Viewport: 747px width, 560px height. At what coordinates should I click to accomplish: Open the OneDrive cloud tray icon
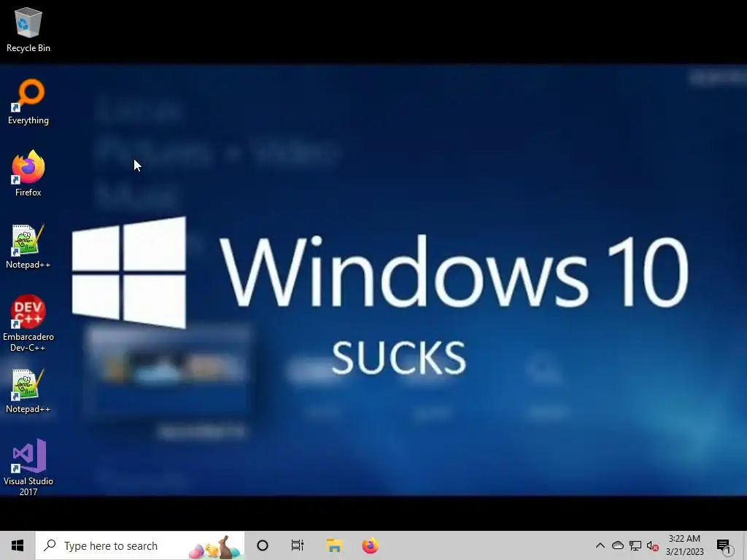pos(618,545)
